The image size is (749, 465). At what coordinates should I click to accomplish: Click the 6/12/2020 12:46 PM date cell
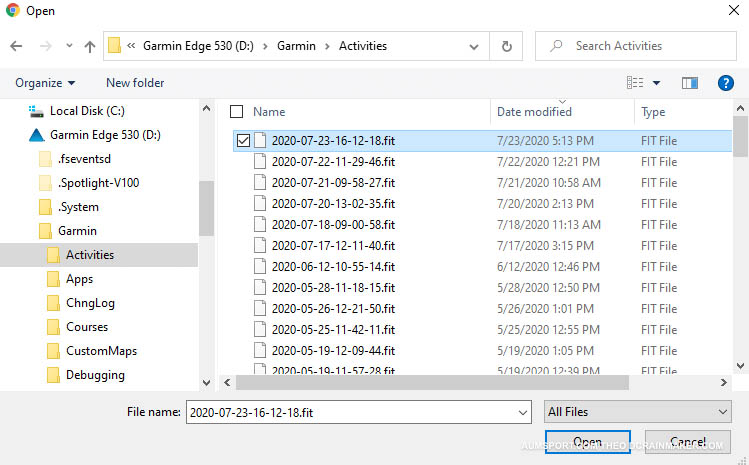click(548, 267)
